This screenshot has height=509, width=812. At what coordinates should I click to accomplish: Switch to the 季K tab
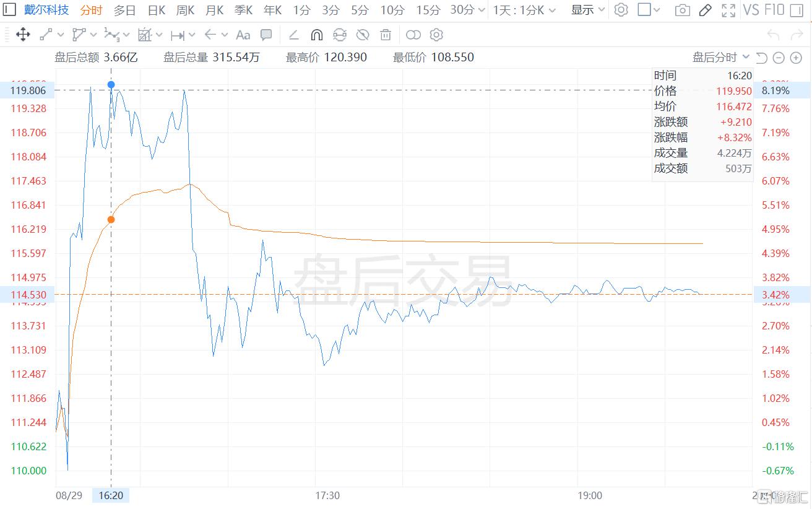pos(243,10)
